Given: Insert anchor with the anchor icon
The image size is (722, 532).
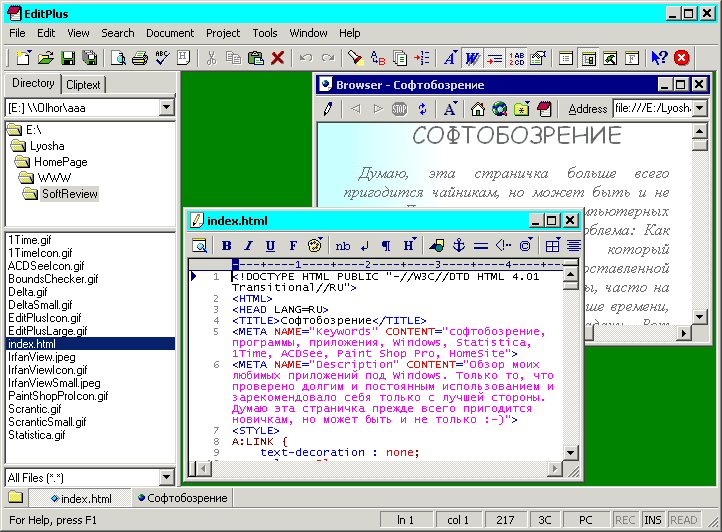Looking at the screenshot, I should (x=459, y=246).
